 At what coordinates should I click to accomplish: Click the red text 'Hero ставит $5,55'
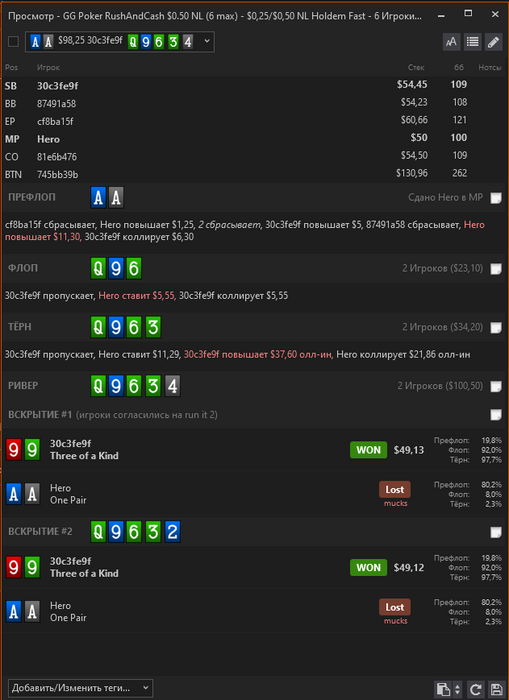[137, 296]
